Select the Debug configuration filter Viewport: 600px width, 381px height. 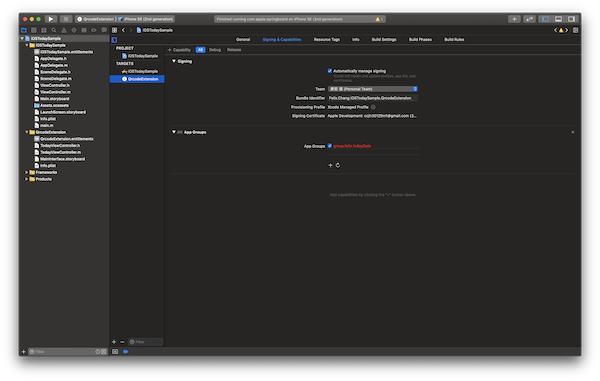point(215,50)
